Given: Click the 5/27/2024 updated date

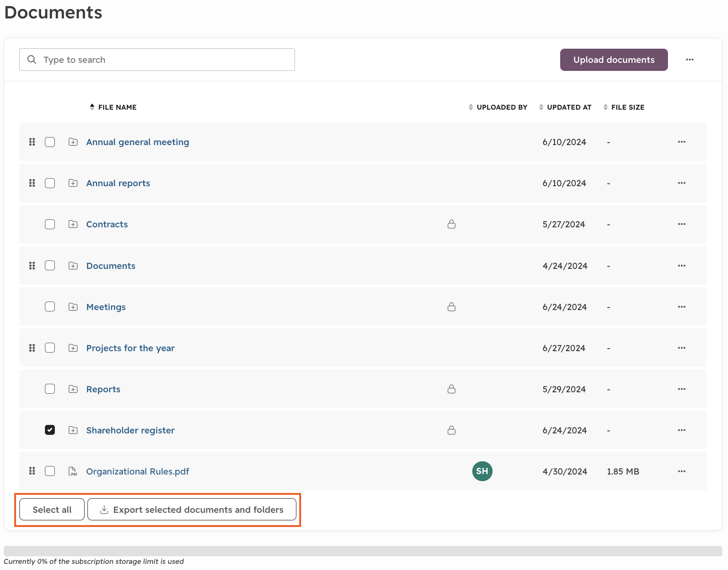Looking at the screenshot, I should point(564,224).
